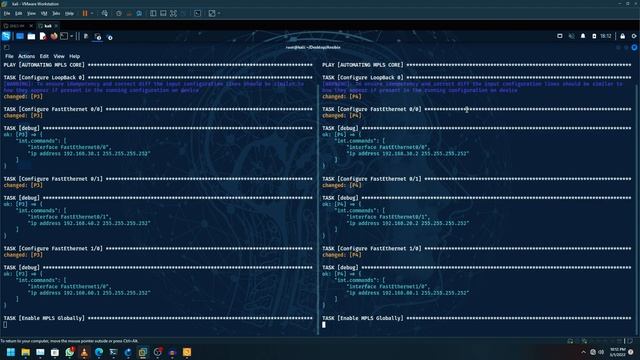Click the terminal window close button
Screen dimensions: 640x360
pos(634,47)
